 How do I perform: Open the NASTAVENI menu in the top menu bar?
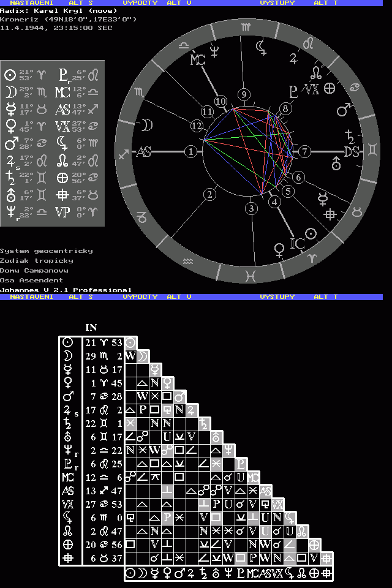tap(31, 3)
